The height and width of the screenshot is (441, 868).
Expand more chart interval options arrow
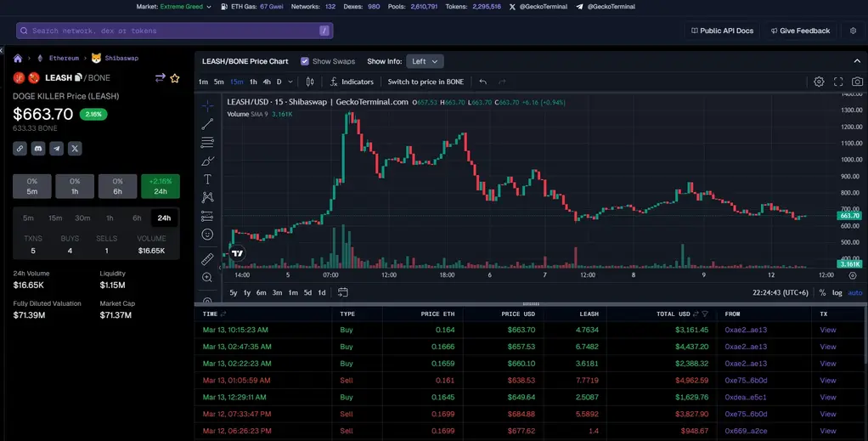coord(290,82)
